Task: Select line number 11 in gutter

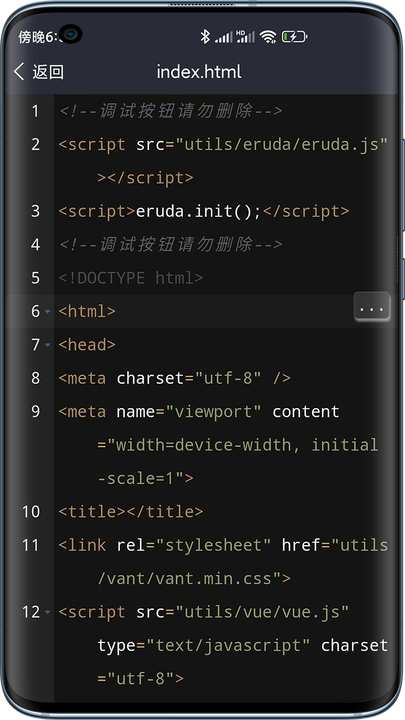Action: click(31, 545)
